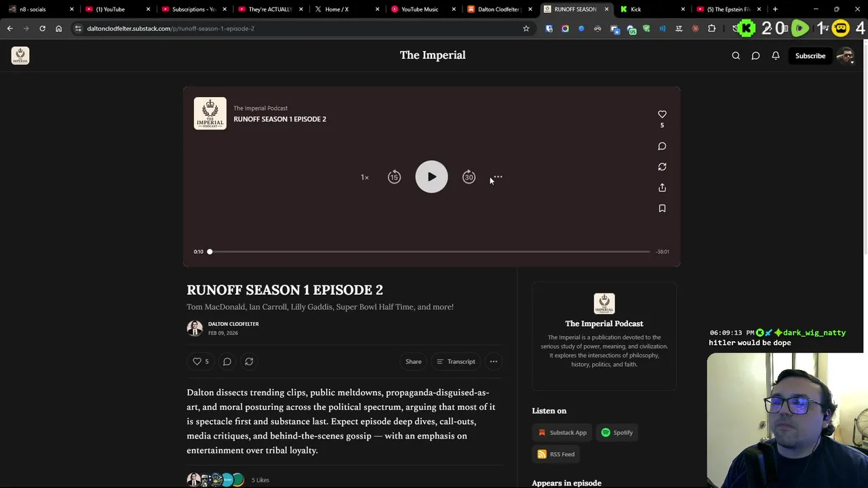
Task: Like the post using the heart with 5
Action: 201,361
